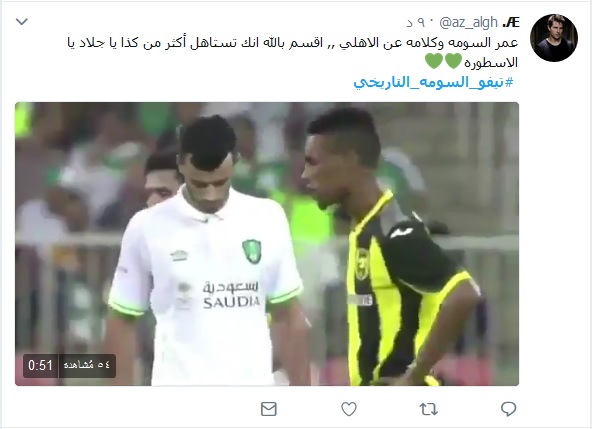This screenshot has width=592, height=429.
Task: Play the embedded football video
Action: pos(267,244)
